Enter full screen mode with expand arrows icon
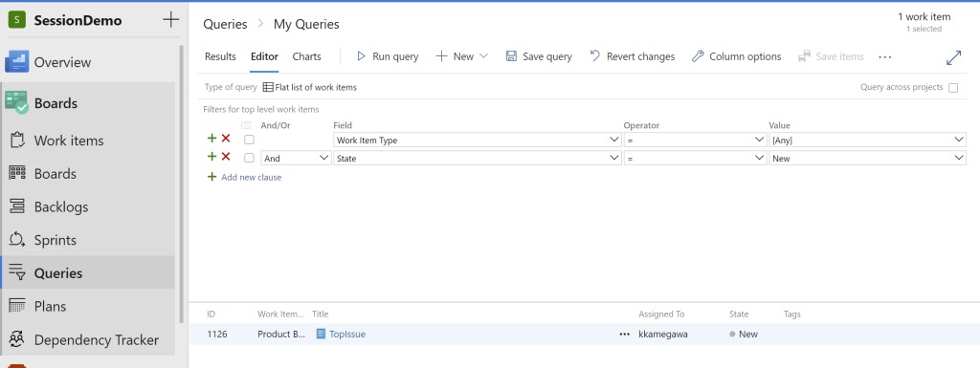The width and height of the screenshot is (980, 368). [954, 57]
